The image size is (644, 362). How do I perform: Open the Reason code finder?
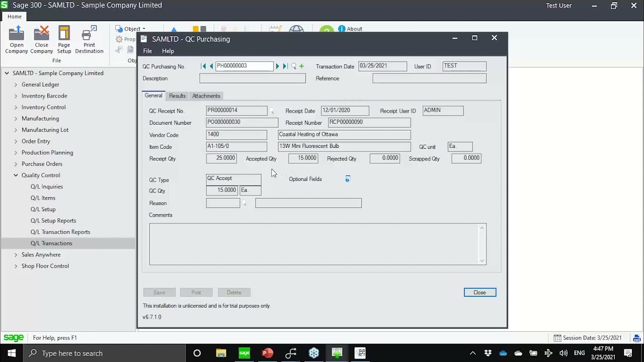point(245,203)
